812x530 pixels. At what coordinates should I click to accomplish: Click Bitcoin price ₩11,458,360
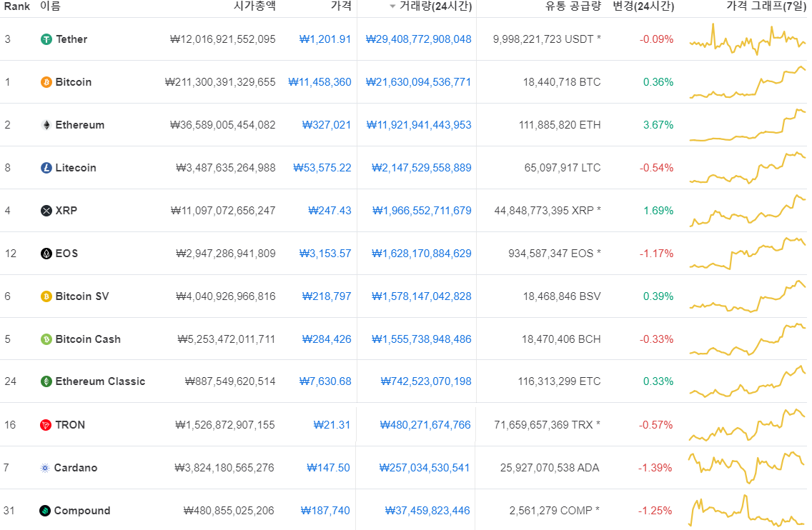coord(320,82)
